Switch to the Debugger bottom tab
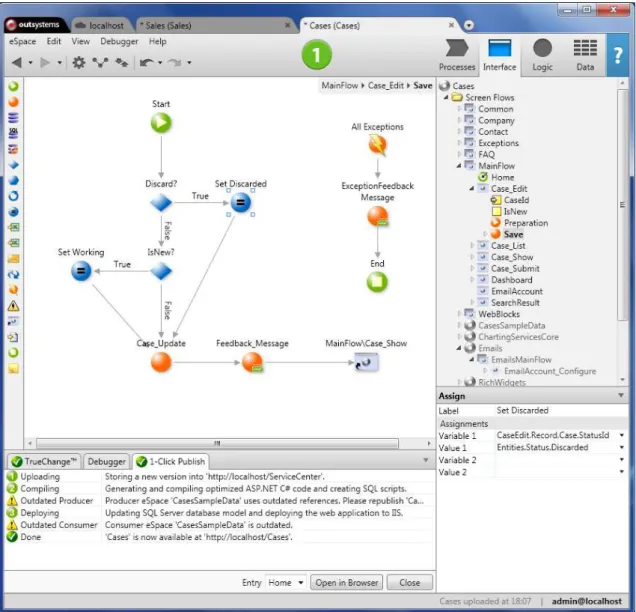 [x=106, y=462]
